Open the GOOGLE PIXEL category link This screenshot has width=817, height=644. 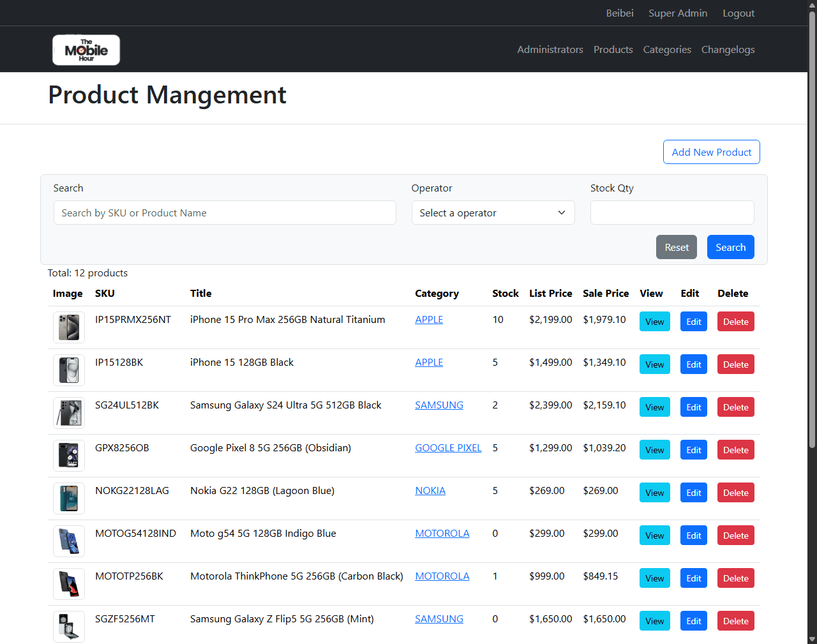[x=448, y=448]
